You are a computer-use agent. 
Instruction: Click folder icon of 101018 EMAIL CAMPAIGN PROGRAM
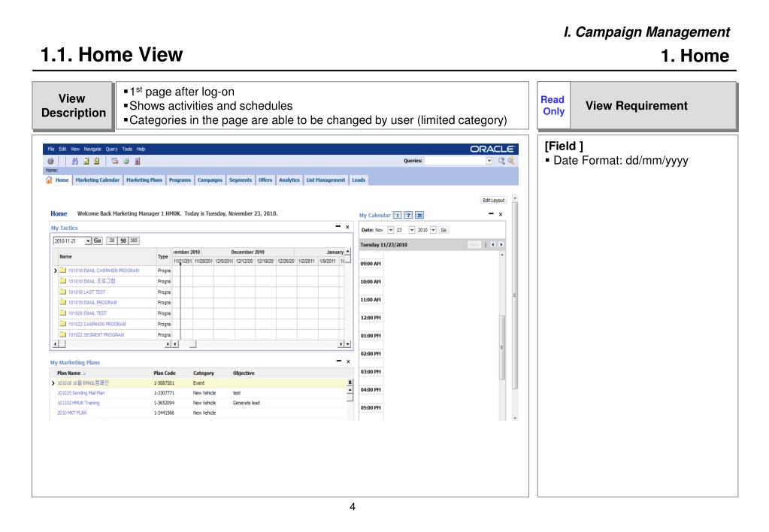tap(63, 271)
